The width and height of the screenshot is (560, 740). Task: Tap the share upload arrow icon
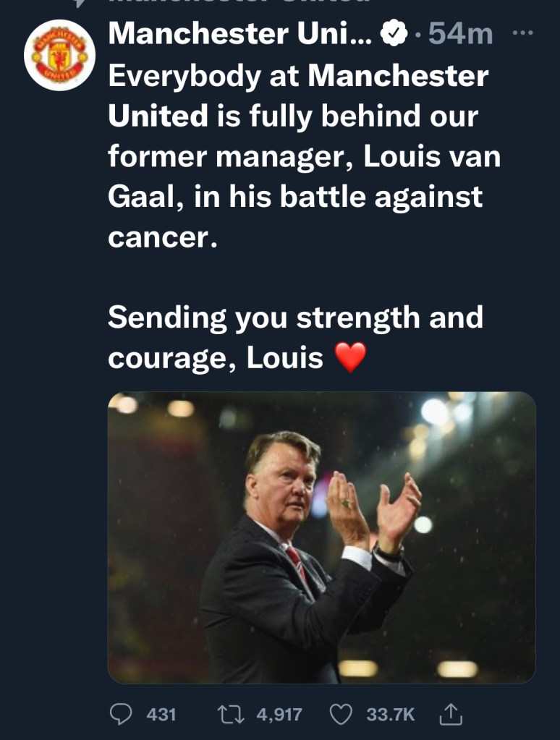tap(449, 714)
